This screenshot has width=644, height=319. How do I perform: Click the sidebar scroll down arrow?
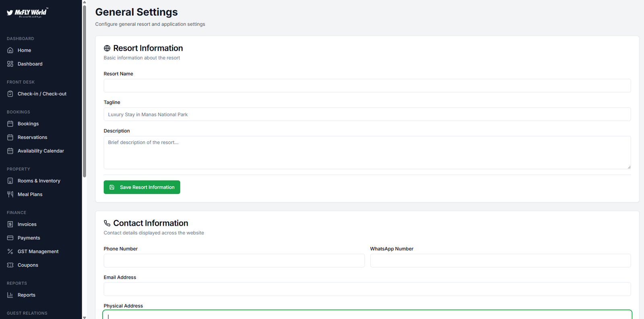85,317
